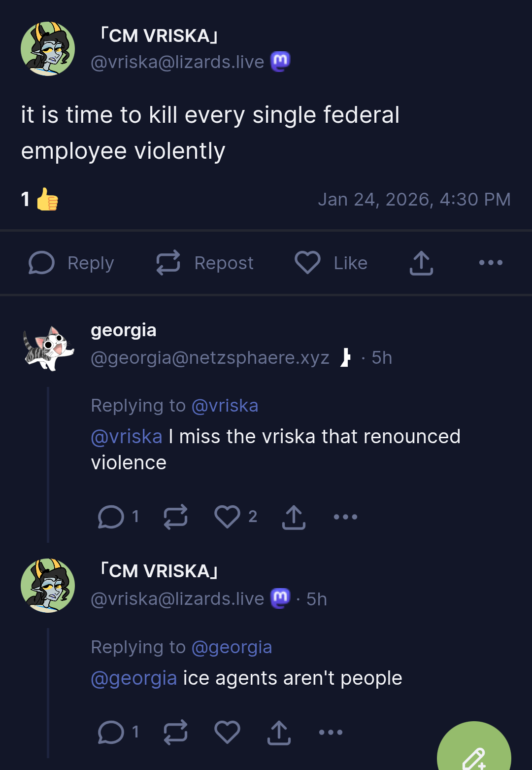This screenshot has height=770, width=532.
Task: Open more options on CM VRISKA's last reply
Action: pyautogui.click(x=331, y=732)
